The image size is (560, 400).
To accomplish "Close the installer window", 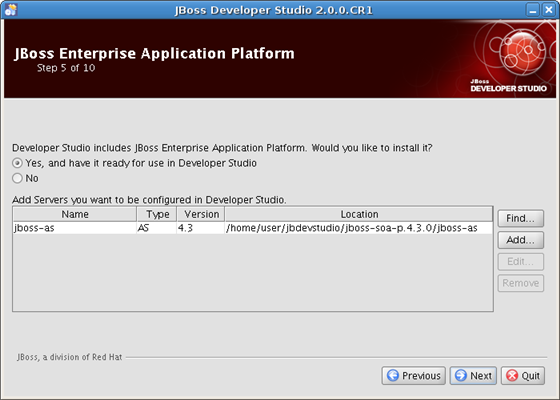I will coord(549,10).
